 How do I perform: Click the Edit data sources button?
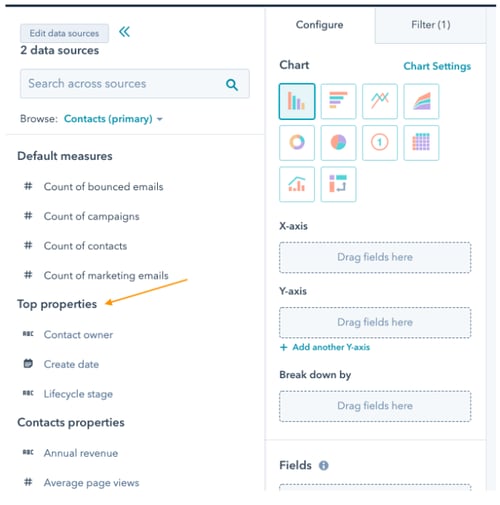pyautogui.click(x=64, y=33)
